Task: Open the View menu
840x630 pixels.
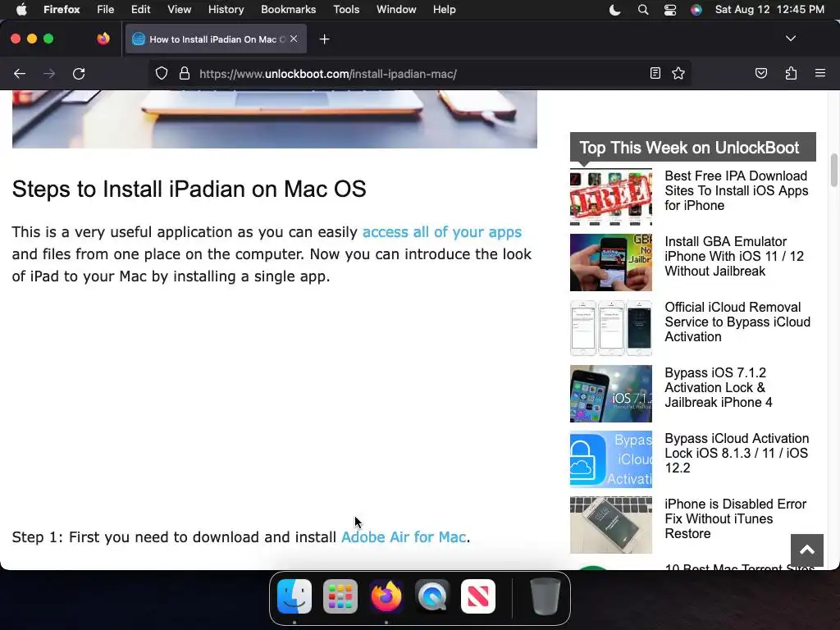Action: coord(179,10)
